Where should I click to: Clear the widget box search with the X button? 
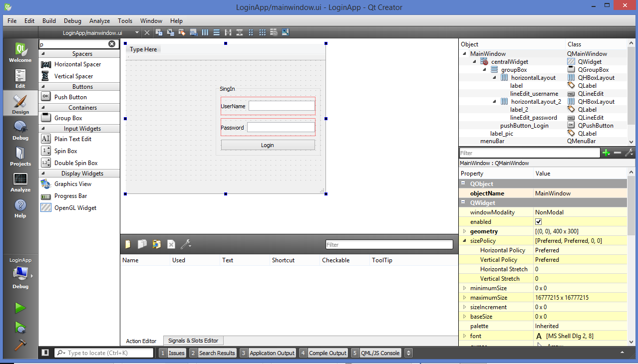click(x=112, y=43)
